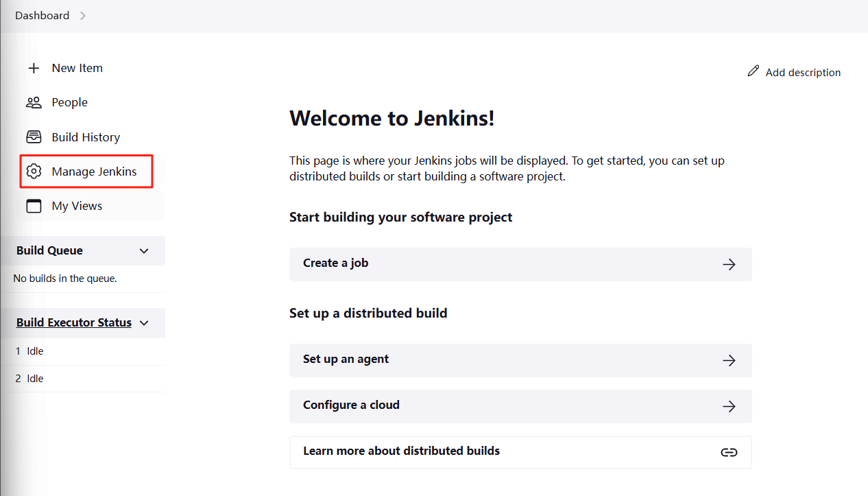Click Create a job

(x=520, y=264)
